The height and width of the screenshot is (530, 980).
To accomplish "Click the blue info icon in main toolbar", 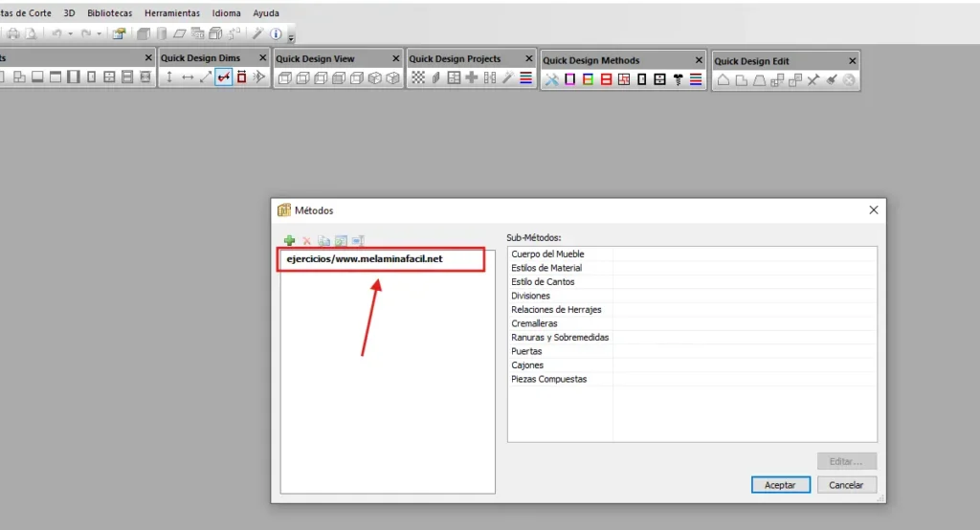I will (x=276, y=33).
